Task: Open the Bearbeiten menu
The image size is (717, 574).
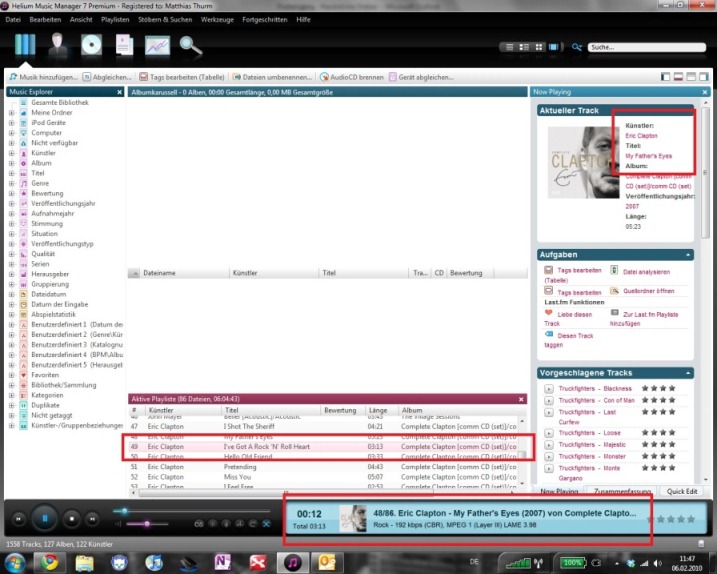Action: coord(45,20)
